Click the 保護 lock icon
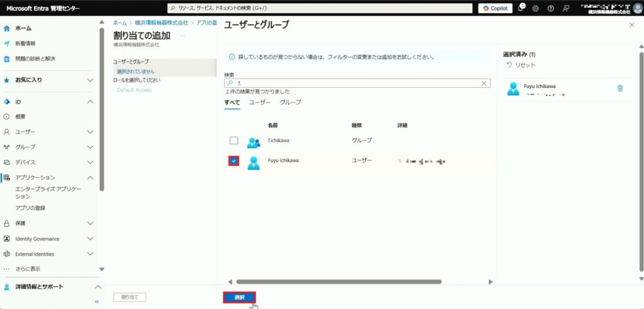 6,223
